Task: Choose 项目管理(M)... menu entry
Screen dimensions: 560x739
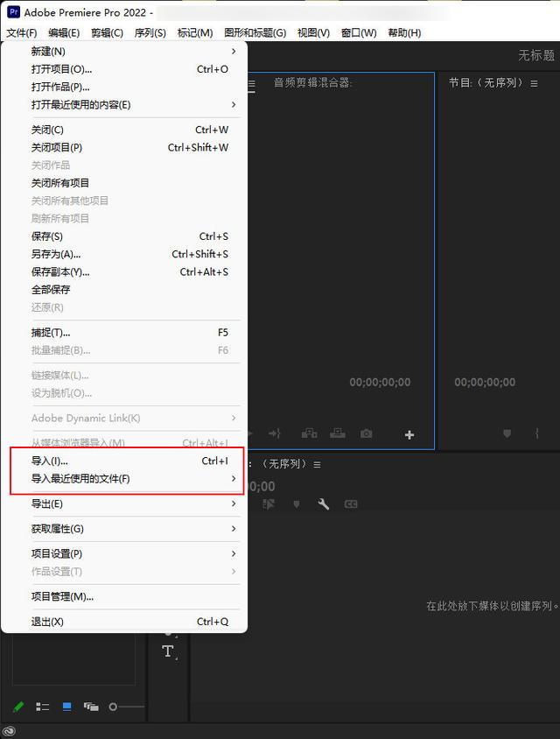Action: 124,596
